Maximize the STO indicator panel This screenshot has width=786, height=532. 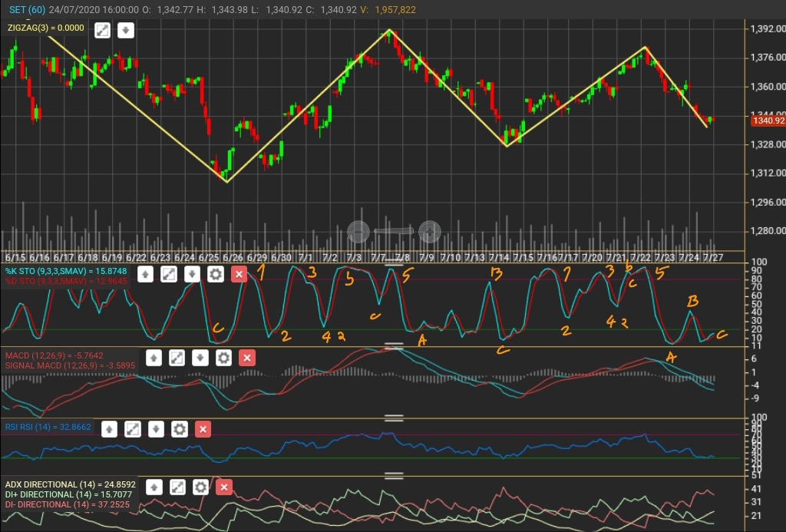(169, 274)
